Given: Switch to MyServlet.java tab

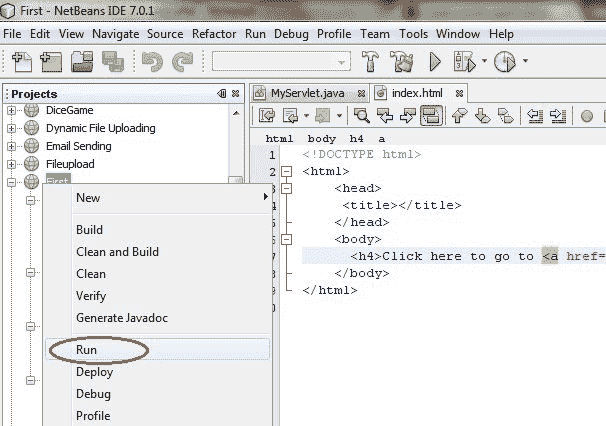Looking at the screenshot, I should click(307, 93).
